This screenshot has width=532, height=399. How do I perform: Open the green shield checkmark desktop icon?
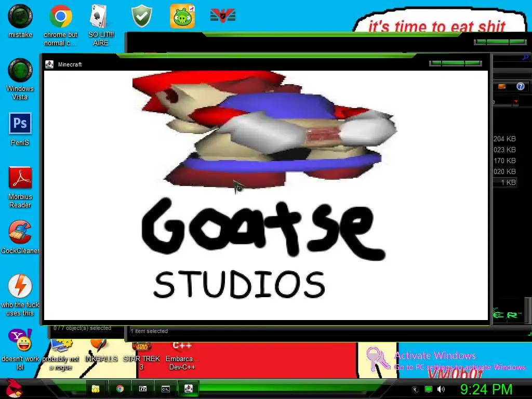coord(141,16)
